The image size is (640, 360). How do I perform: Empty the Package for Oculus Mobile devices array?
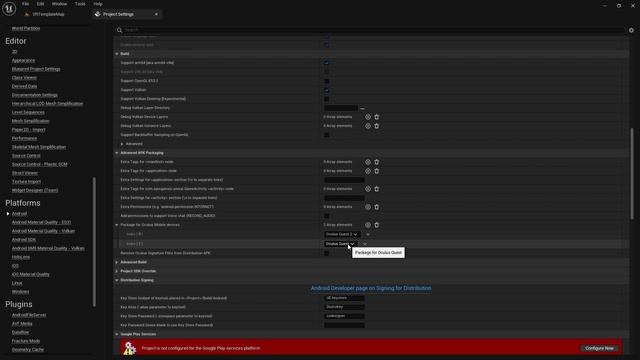(376, 225)
